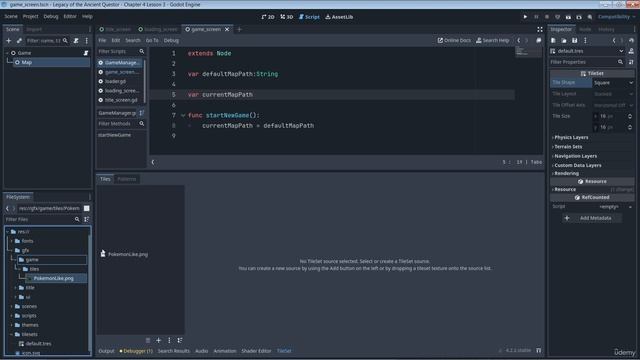Open the script attached to the Game node
The height and width of the screenshot is (360, 640).
tap(86, 53)
